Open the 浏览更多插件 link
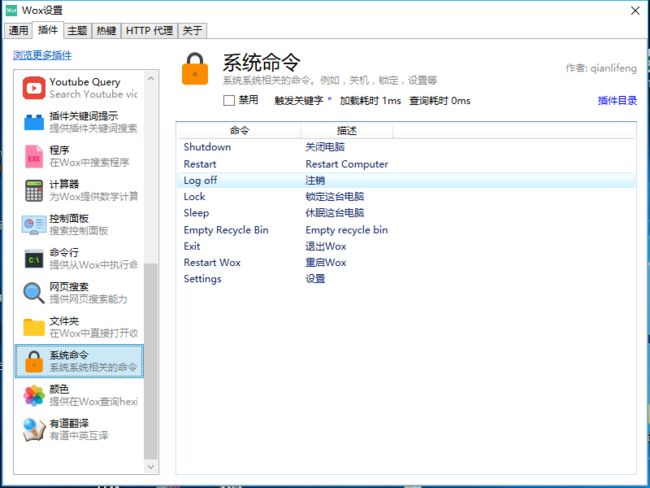Screen dimensions: 650x488 tap(42, 55)
